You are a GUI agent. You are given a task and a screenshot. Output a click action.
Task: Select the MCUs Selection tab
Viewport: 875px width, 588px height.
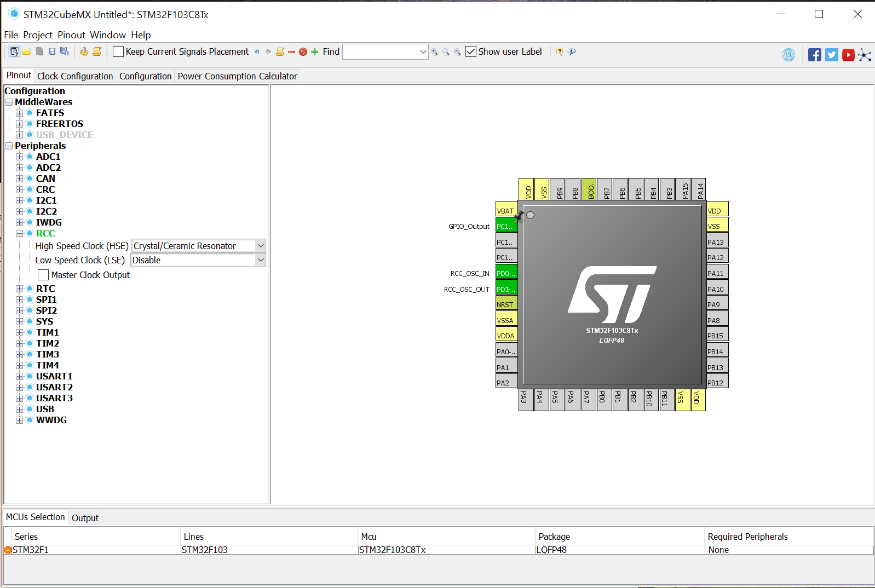click(x=35, y=517)
